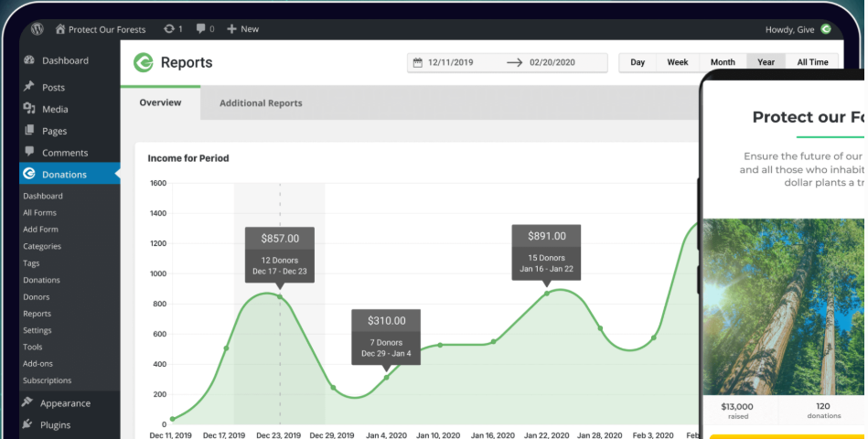Click the Comments speech bubble sidebar icon
This screenshot has height=439, width=868.
coord(29,151)
